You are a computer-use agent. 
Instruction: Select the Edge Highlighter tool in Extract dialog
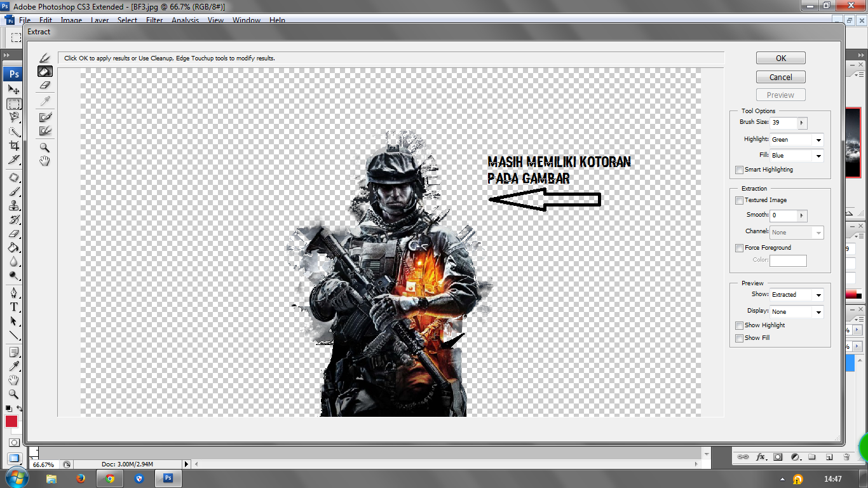45,58
